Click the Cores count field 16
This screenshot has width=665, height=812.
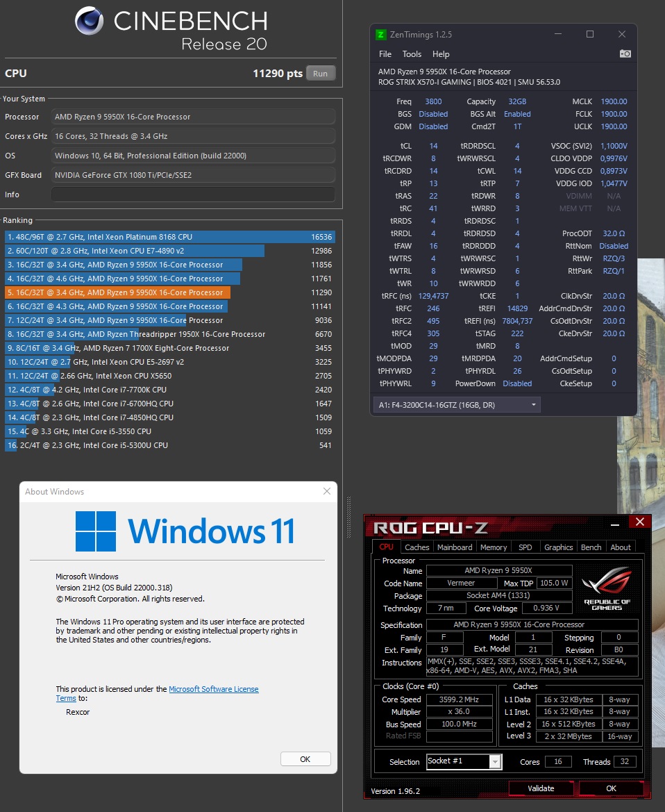click(558, 762)
